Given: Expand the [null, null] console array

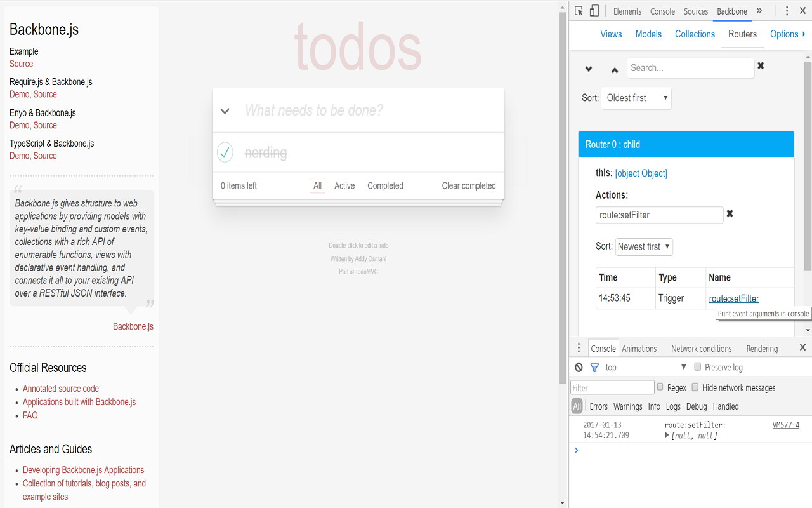Looking at the screenshot, I should (667, 436).
